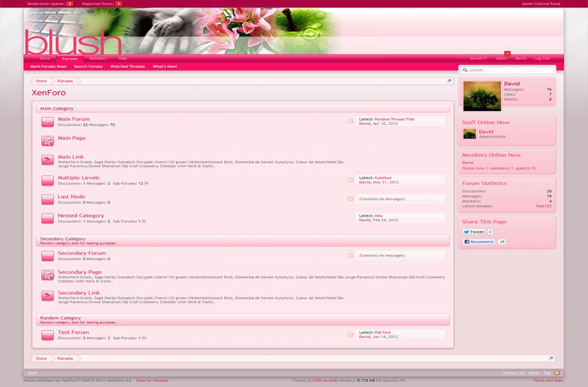The height and width of the screenshot is (387, 588).
Task: Open quick navigation icon beside top breadcrumb
Action: 449,81
